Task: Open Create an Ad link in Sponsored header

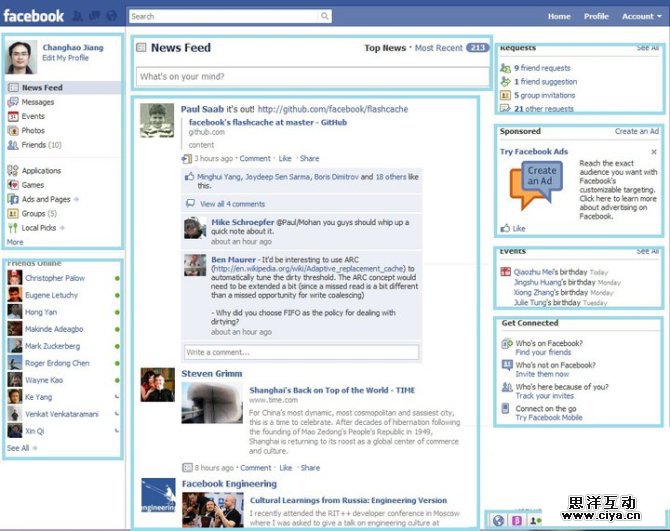Action: point(637,131)
